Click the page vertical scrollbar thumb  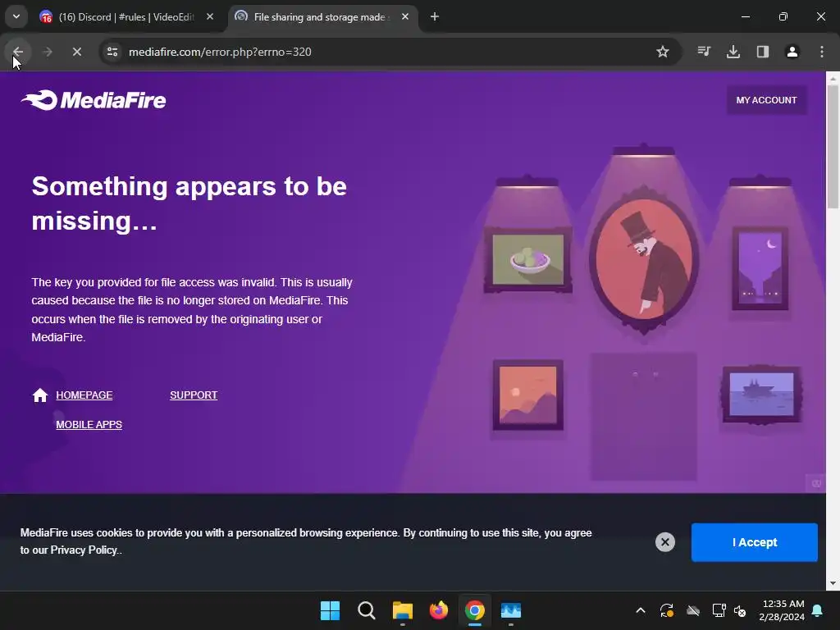pyautogui.click(x=833, y=146)
